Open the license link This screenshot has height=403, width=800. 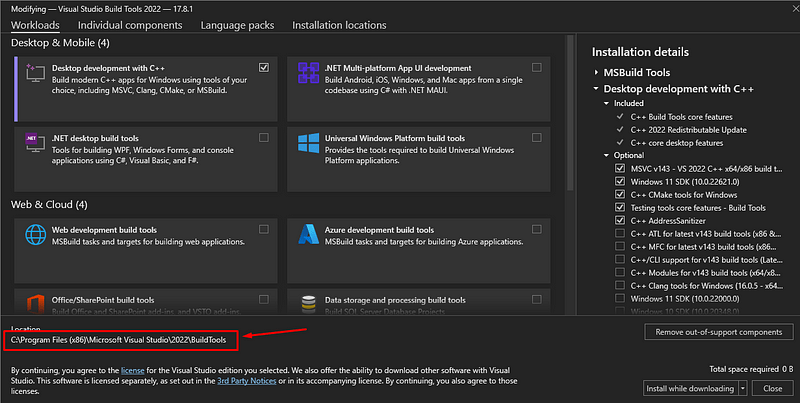(133, 370)
